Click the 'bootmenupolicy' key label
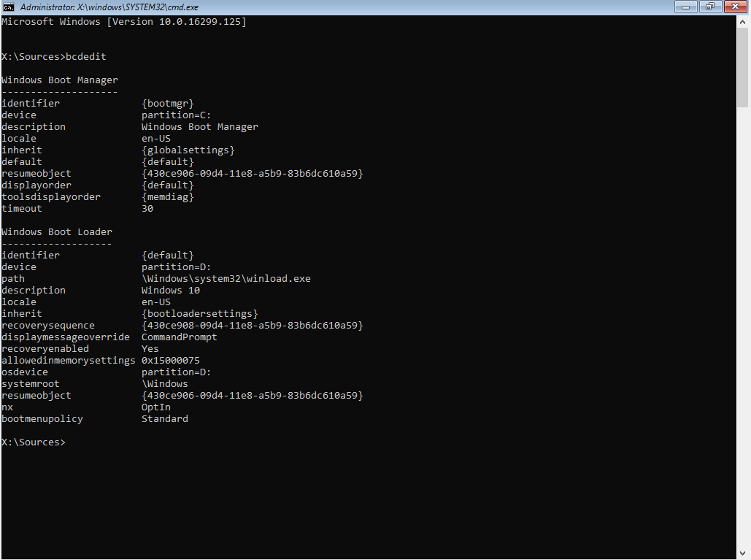Image resolution: width=751 pixels, height=560 pixels. pyautogui.click(x=42, y=418)
